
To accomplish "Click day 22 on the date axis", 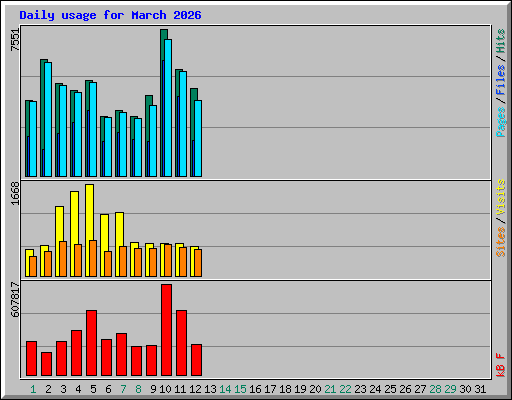I will (x=345, y=389).
